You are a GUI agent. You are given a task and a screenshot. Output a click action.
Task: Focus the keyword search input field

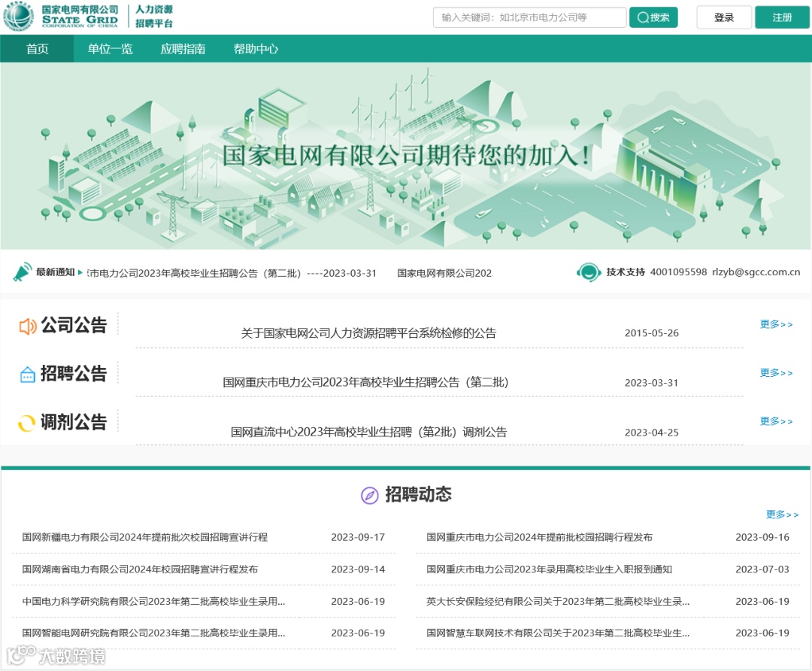click(x=530, y=17)
